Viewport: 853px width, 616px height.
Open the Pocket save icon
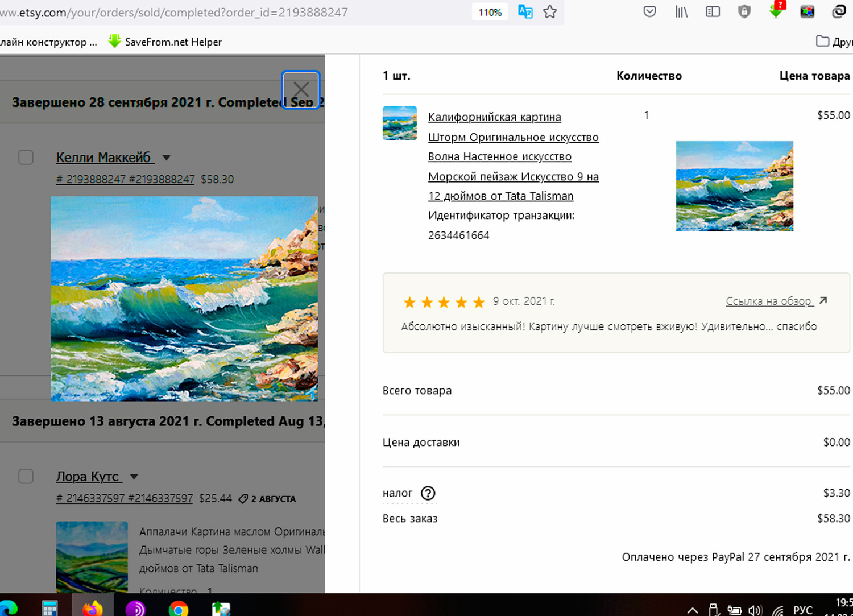click(649, 12)
